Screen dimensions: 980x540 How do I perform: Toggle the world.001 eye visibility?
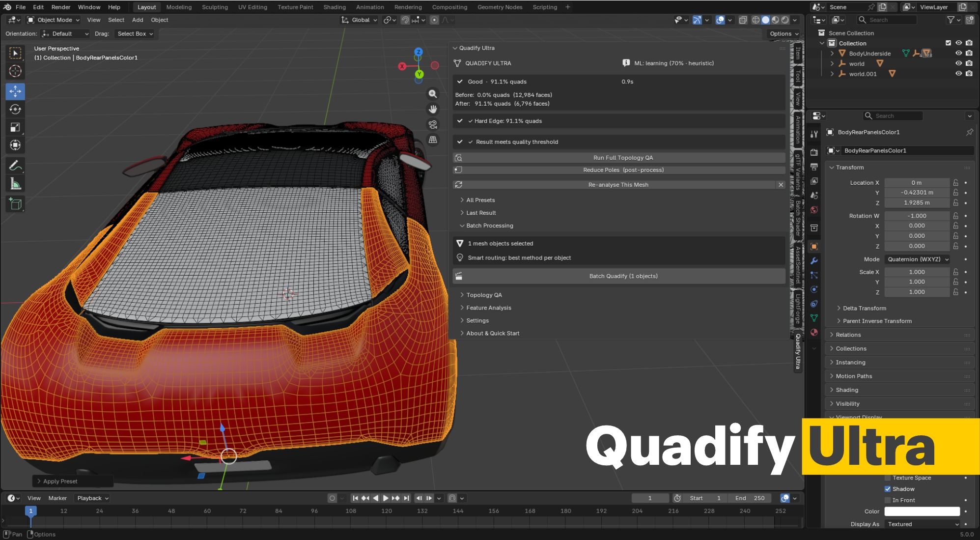pyautogui.click(x=958, y=74)
